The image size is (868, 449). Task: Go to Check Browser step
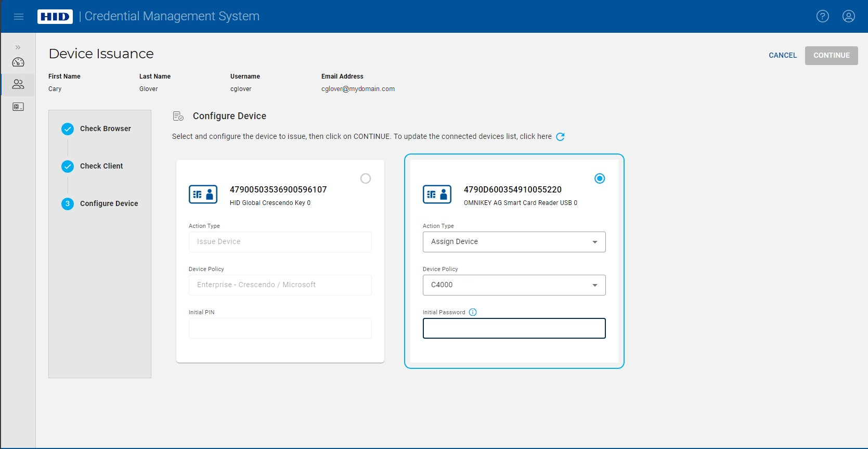[106, 129]
